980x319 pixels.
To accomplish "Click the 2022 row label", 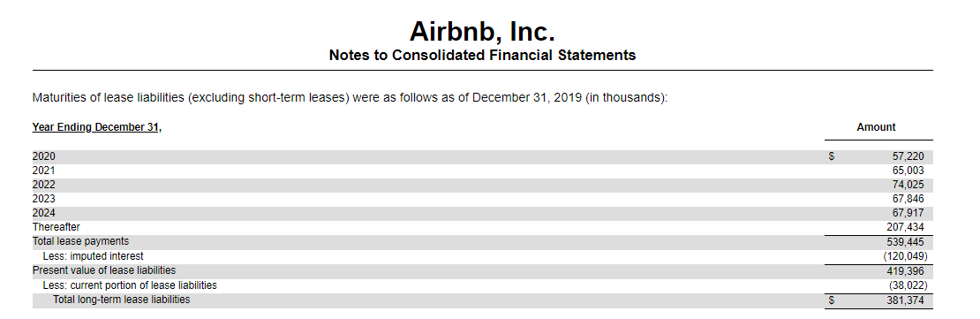I will pos(44,185).
